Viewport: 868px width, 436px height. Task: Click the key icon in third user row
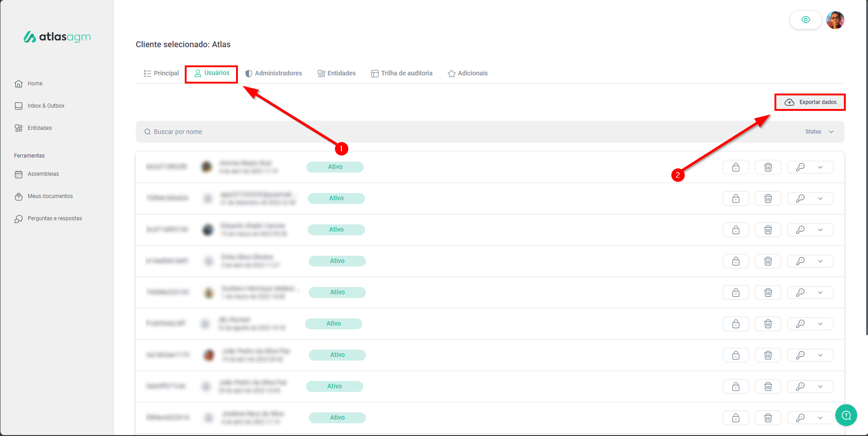(800, 230)
